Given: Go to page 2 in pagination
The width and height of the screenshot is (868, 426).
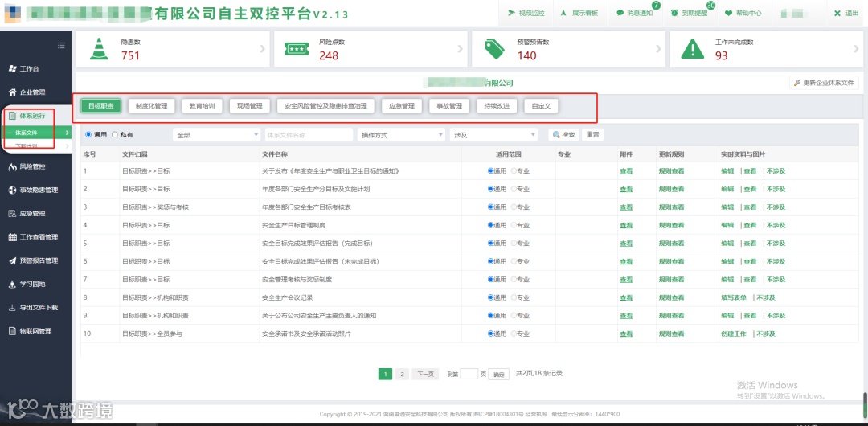Looking at the screenshot, I should pyautogui.click(x=403, y=374).
